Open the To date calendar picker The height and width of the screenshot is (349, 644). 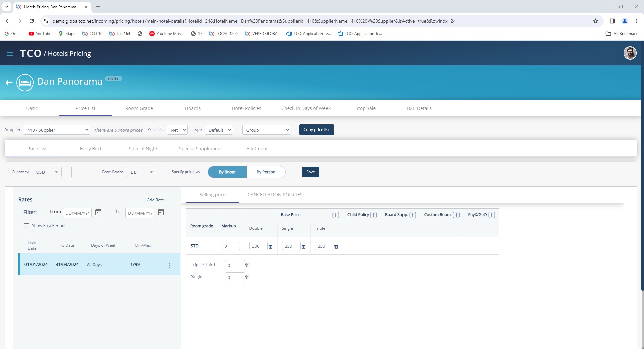pyautogui.click(x=161, y=212)
